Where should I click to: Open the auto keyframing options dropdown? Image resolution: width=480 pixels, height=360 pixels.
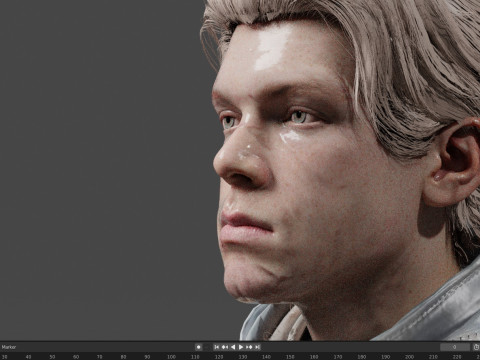click(207, 347)
